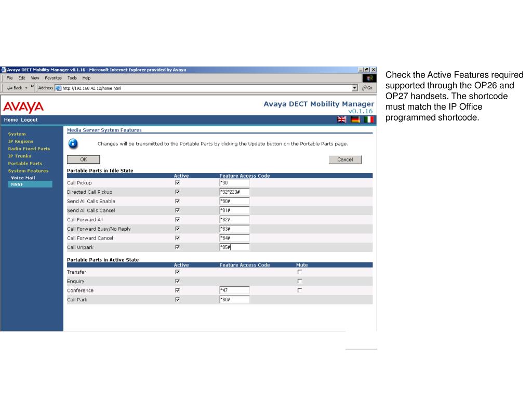Open the Help menu
532x399 pixels.
tap(87, 78)
